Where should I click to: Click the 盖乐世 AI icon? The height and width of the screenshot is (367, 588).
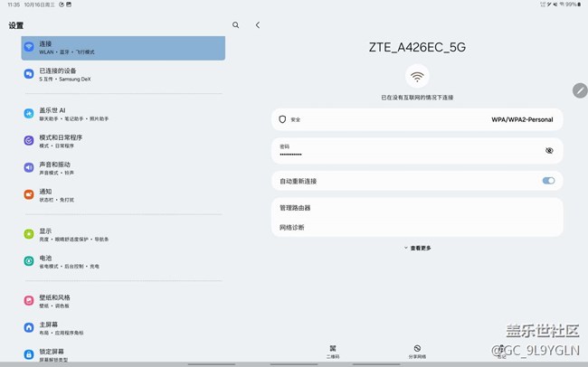pyautogui.click(x=29, y=114)
